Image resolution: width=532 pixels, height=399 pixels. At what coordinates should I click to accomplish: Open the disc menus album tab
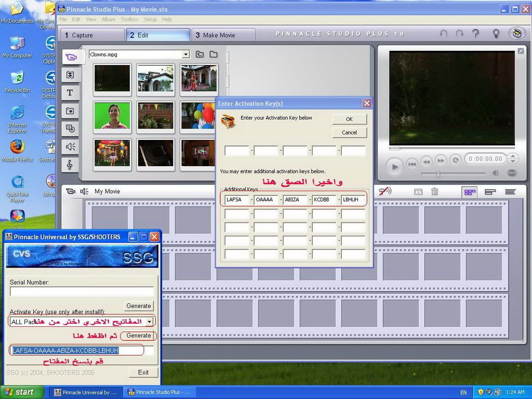(70, 129)
